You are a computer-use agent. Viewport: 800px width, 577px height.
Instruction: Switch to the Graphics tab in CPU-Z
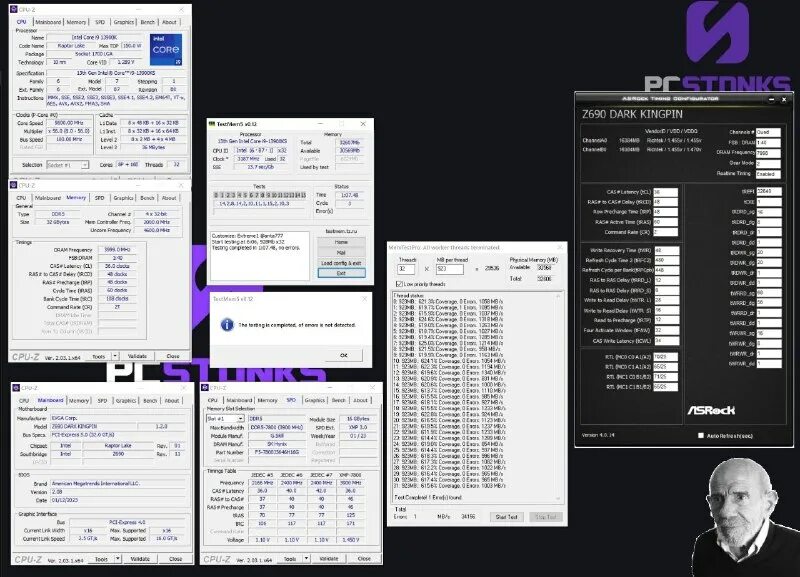pyautogui.click(x=122, y=21)
